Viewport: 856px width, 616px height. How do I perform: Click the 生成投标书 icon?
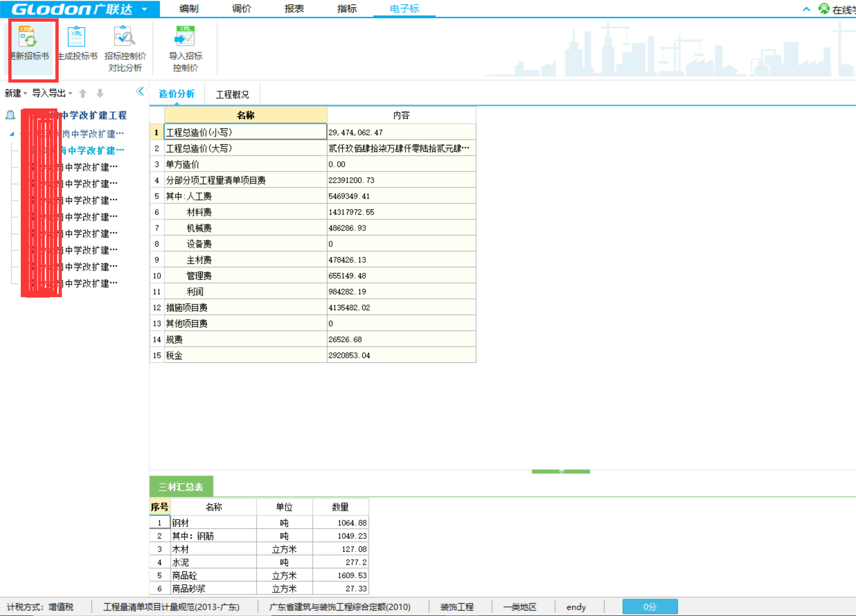(x=77, y=37)
